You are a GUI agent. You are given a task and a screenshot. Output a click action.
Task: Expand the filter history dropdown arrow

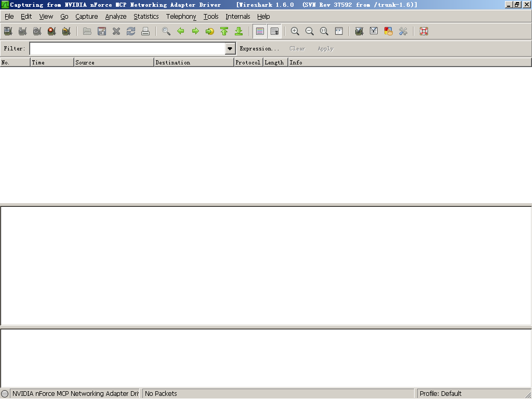[230, 48]
